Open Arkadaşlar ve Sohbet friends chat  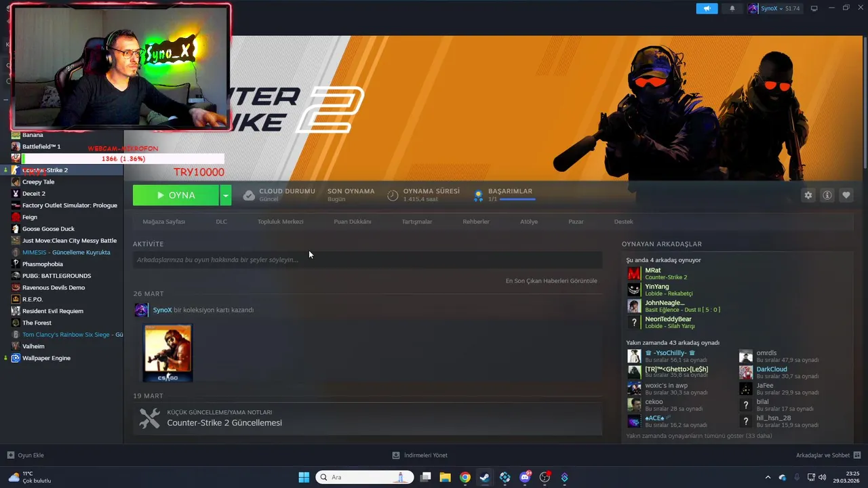[829, 455]
